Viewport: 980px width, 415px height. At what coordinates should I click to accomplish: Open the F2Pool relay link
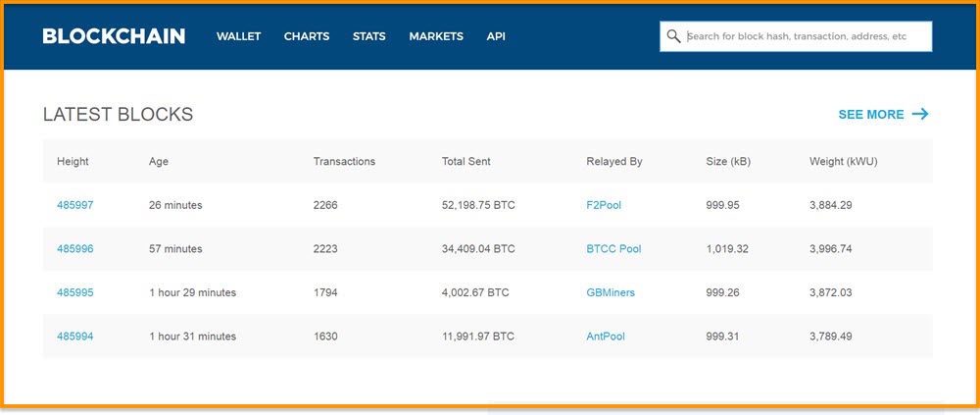coord(604,205)
